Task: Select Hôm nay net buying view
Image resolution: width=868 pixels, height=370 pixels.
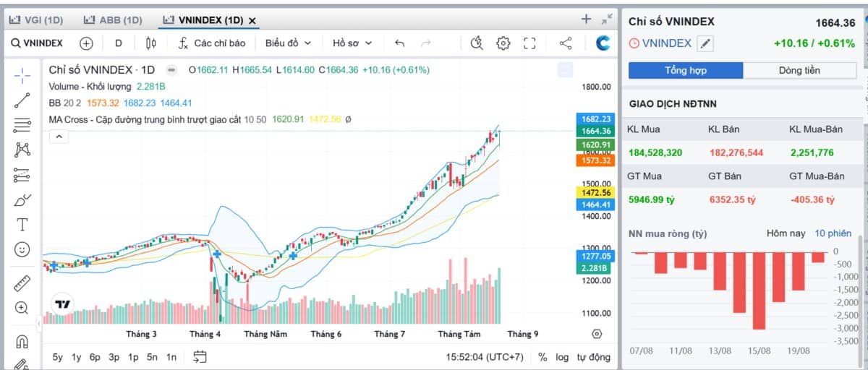Action: [x=786, y=233]
